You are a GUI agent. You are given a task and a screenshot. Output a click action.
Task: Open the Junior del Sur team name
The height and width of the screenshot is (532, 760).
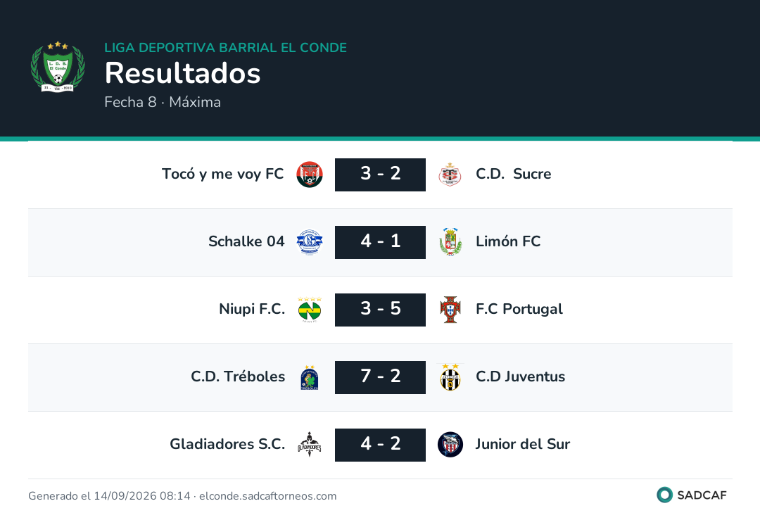(522, 444)
